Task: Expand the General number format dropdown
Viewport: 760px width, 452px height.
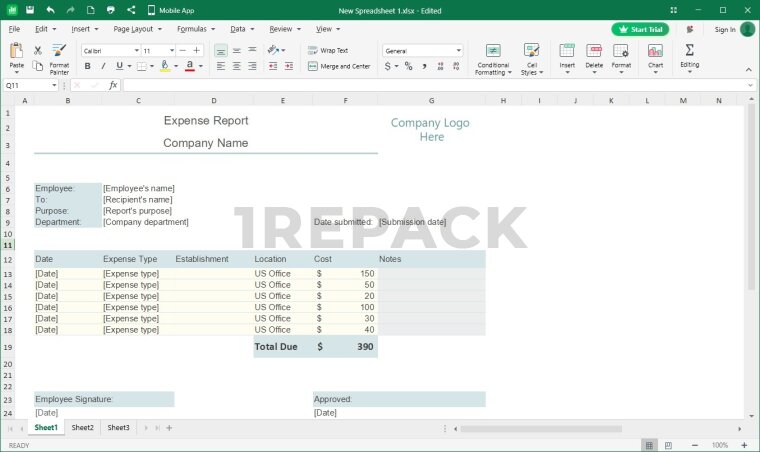Action: click(459, 50)
